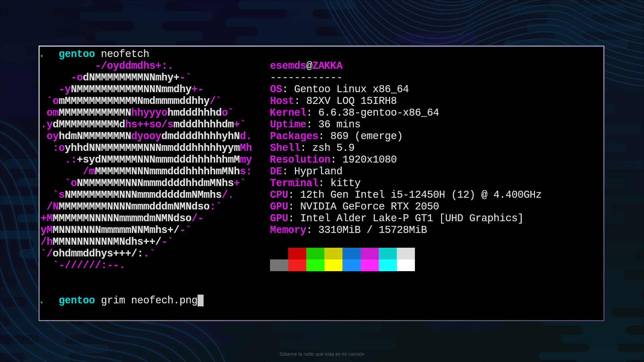Click the gray color block
This screenshot has height=362, width=644.
click(279, 265)
